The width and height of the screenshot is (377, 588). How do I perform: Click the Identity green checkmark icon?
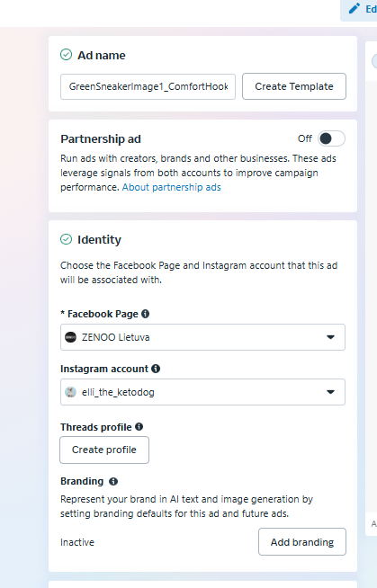tap(66, 239)
